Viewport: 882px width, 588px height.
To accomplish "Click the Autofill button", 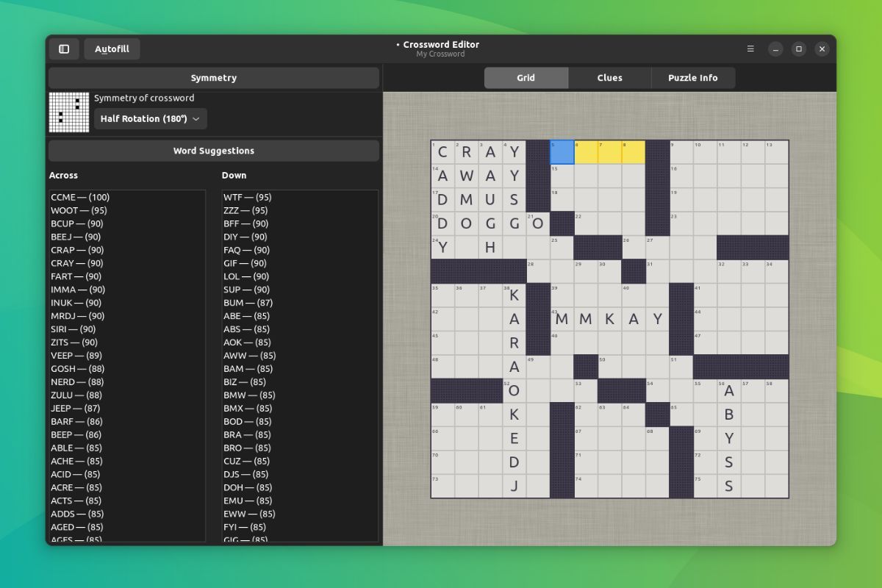I will click(x=112, y=49).
